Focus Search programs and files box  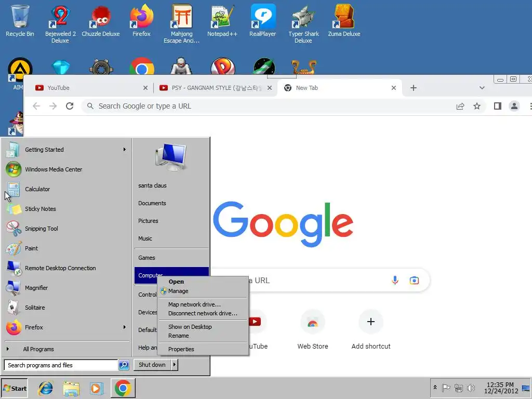click(x=61, y=365)
